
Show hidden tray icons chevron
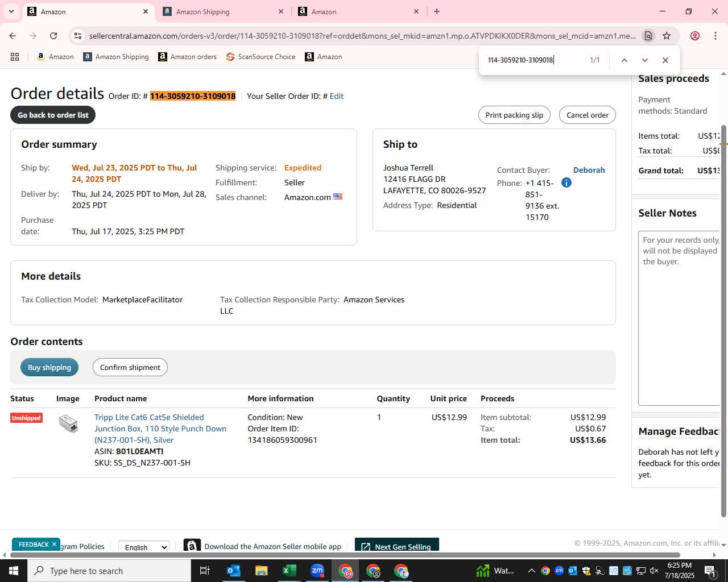coord(531,571)
